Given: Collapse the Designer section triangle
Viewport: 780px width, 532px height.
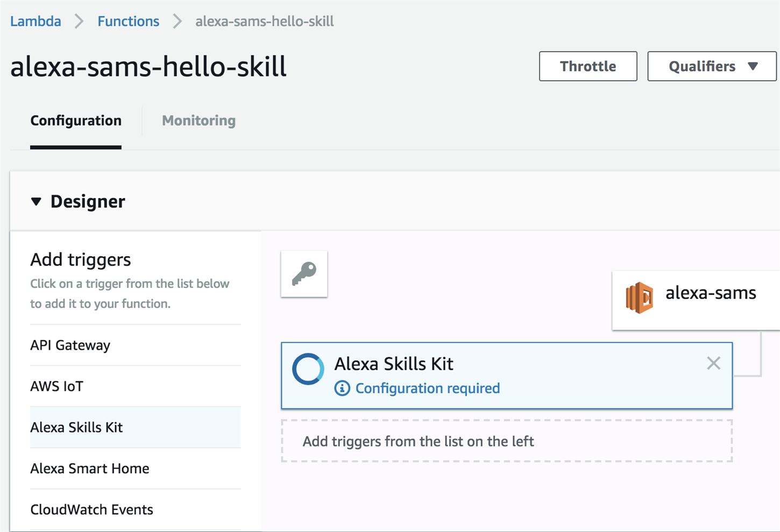Looking at the screenshot, I should 36,202.
